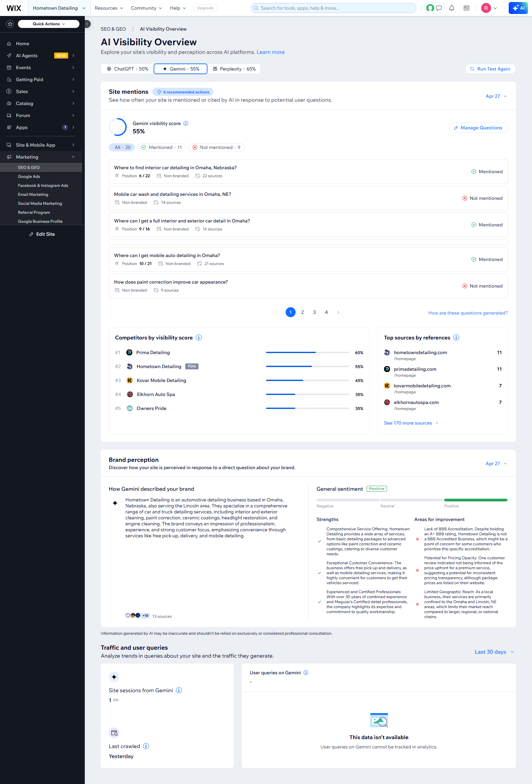
Task: Open the AI assistant button
Action: 518,8
